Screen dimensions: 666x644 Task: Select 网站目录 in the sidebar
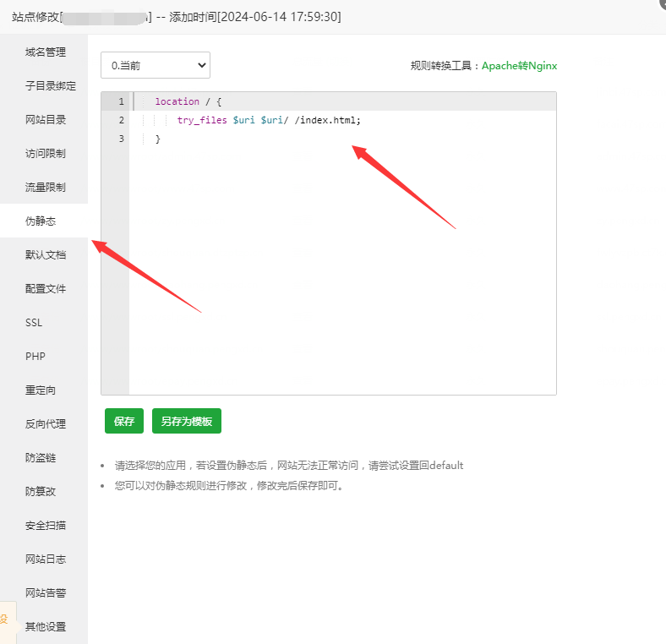tap(45, 120)
